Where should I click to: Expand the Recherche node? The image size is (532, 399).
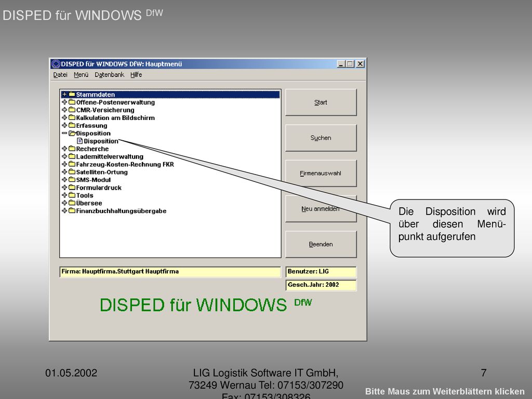[x=64, y=149]
